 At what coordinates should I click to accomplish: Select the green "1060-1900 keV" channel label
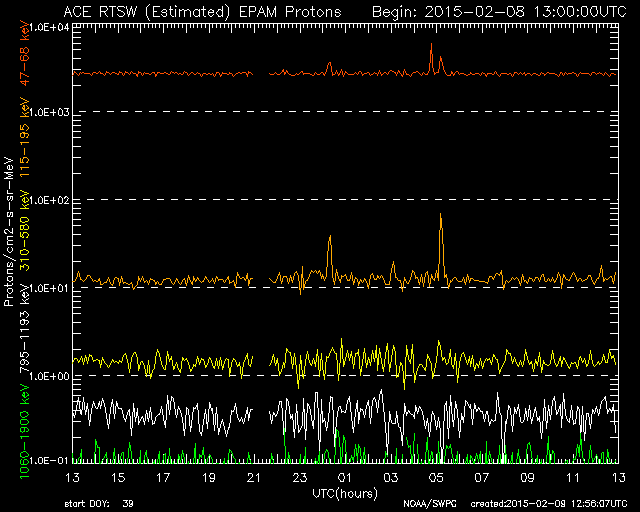pos(25,432)
